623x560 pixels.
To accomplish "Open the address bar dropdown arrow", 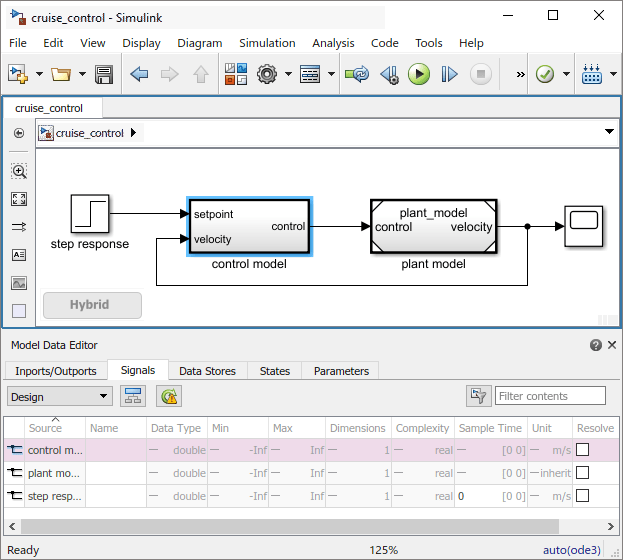I will pyautogui.click(x=609, y=132).
